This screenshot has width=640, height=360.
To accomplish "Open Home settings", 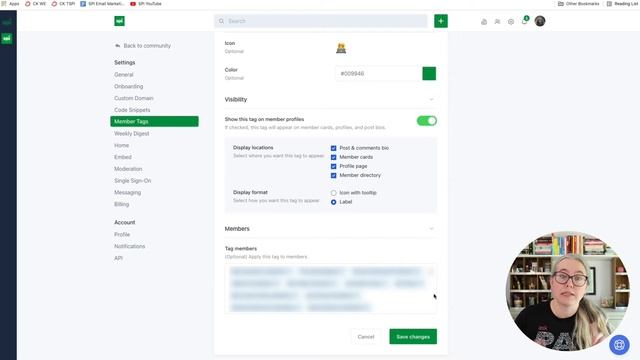I will coord(121,145).
